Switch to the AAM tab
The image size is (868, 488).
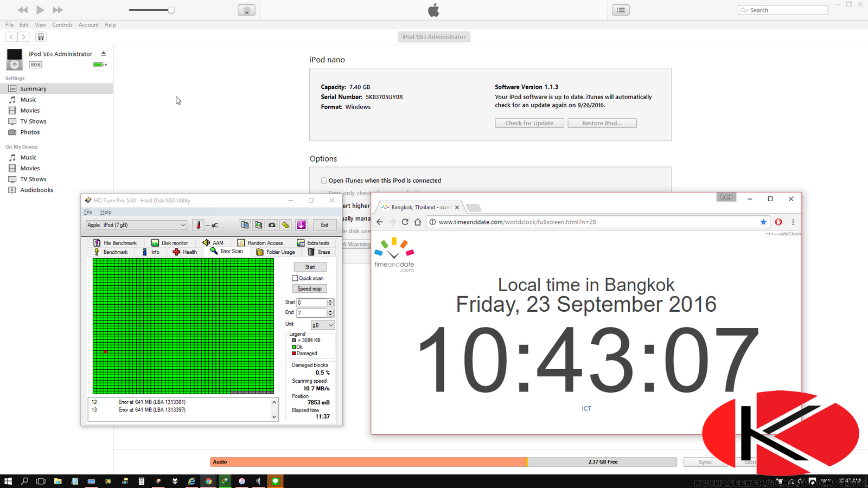click(x=213, y=243)
